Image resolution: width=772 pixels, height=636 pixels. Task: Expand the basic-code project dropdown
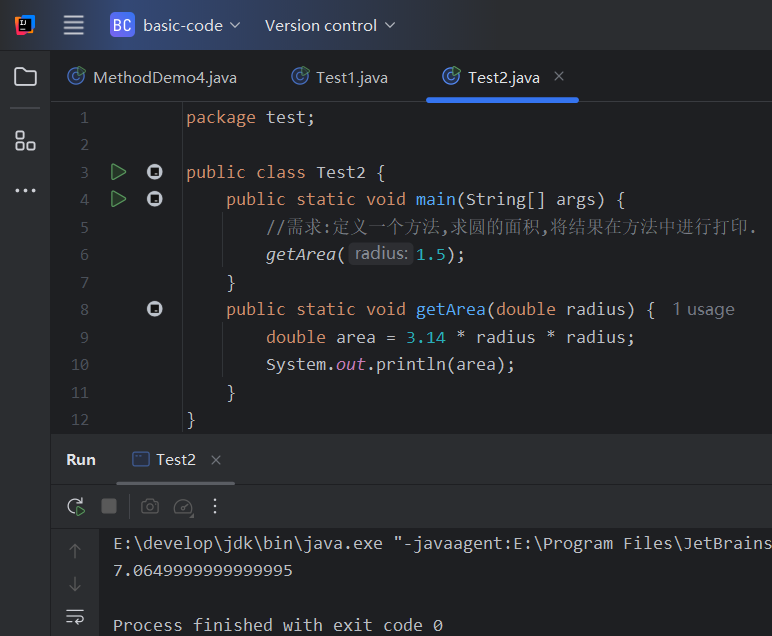tap(192, 25)
